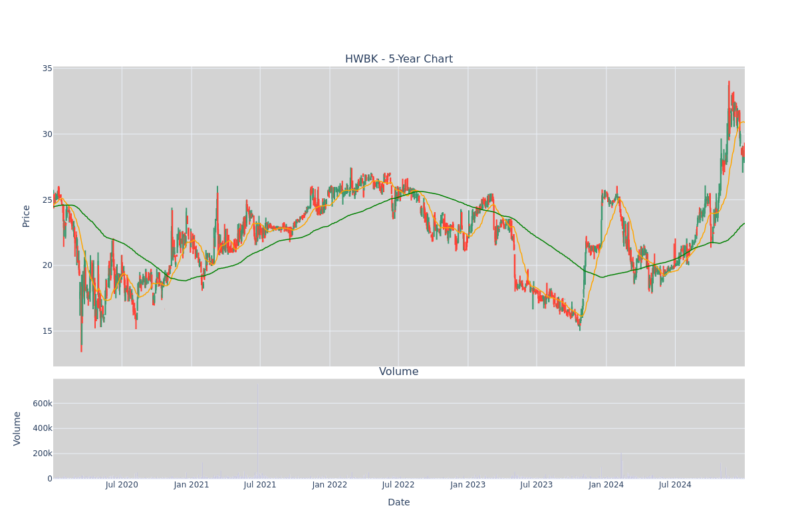Click the tallest volume spike near Jul 2021
The image size is (798, 532).
pyautogui.click(x=257, y=431)
